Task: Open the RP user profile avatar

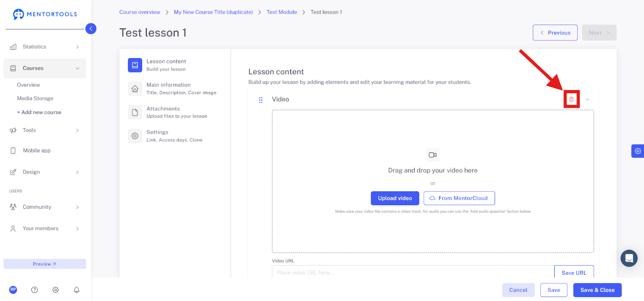Action: [13, 290]
